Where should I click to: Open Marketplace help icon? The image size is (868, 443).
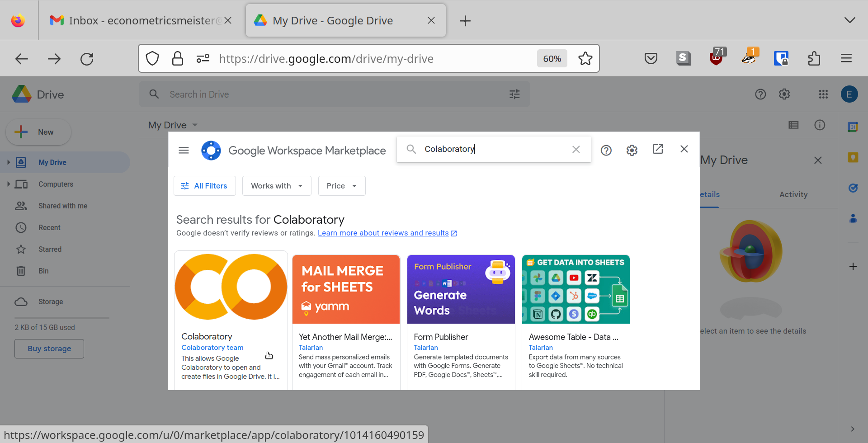(x=606, y=150)
